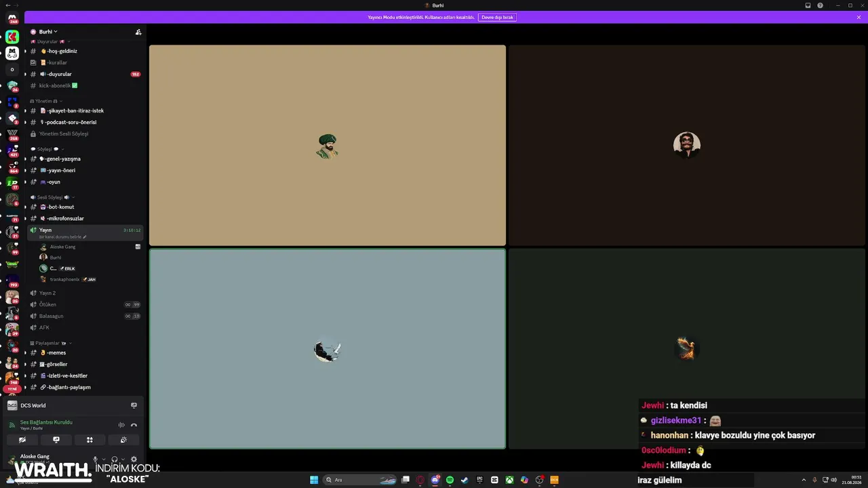Open the bot-komut channel
The width and height of the screenshot is (868, 488).
(x=85, y=207)
